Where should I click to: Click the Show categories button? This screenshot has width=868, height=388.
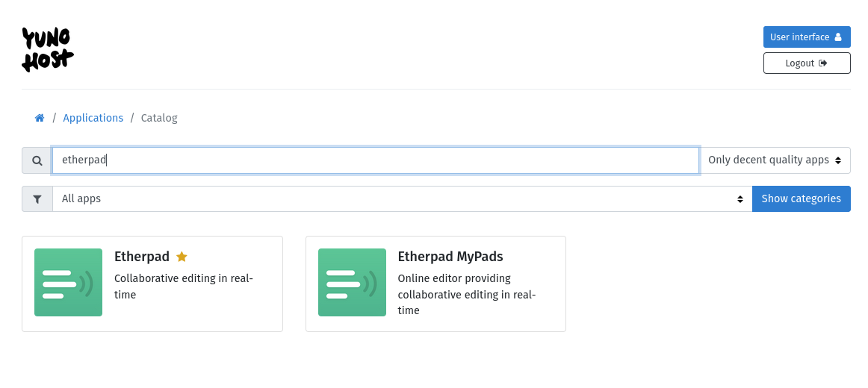pyautogui.click(x=801, y=199)
